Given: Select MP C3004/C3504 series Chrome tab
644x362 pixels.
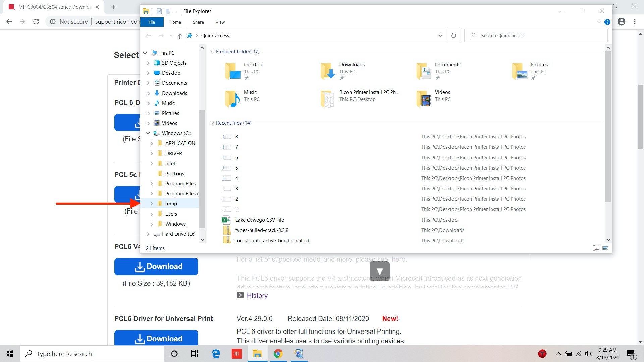Looking at the screenshot, I should [54, 7].
